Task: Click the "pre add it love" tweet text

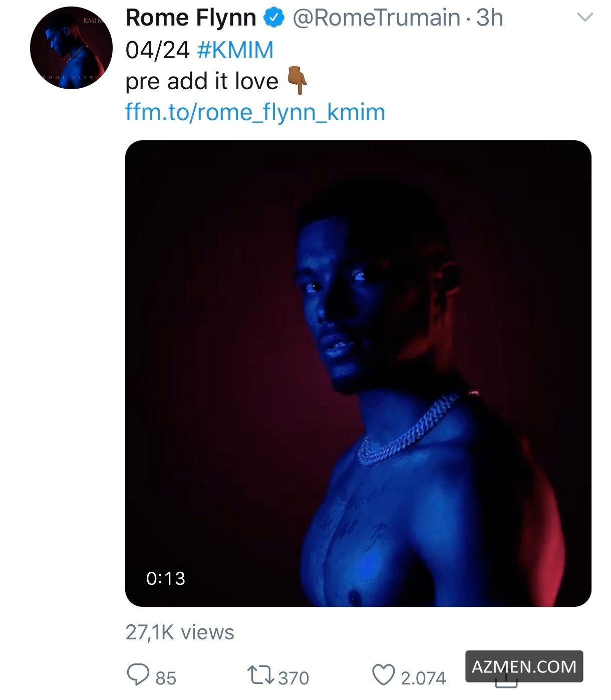Action: click(201, 82)
